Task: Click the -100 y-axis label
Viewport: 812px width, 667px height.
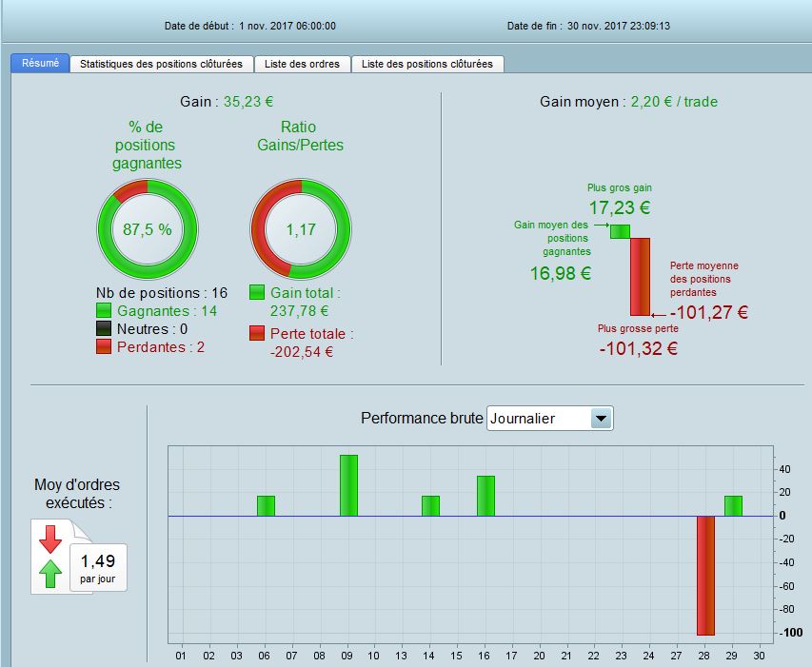Action: pyautogui.click(x=792, y=633)
